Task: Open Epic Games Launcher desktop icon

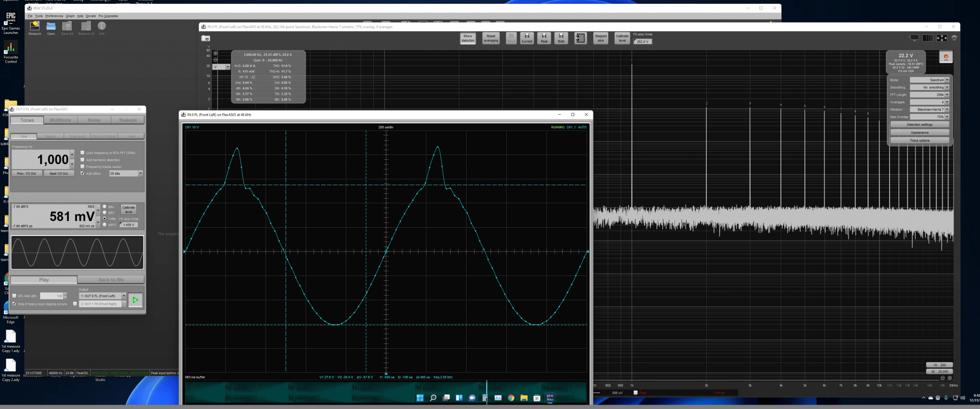Action: pyautogui.click(x=11, y=23)
